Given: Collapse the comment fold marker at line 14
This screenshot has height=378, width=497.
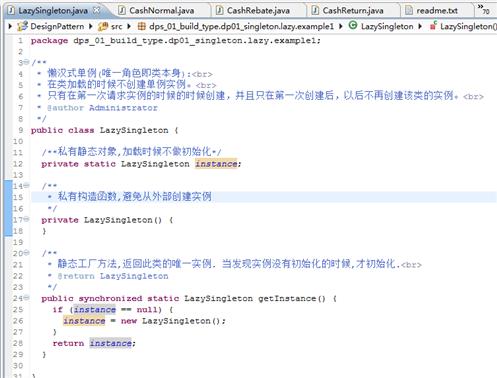Looking at the screenshot, I should (x=26, y=186).
